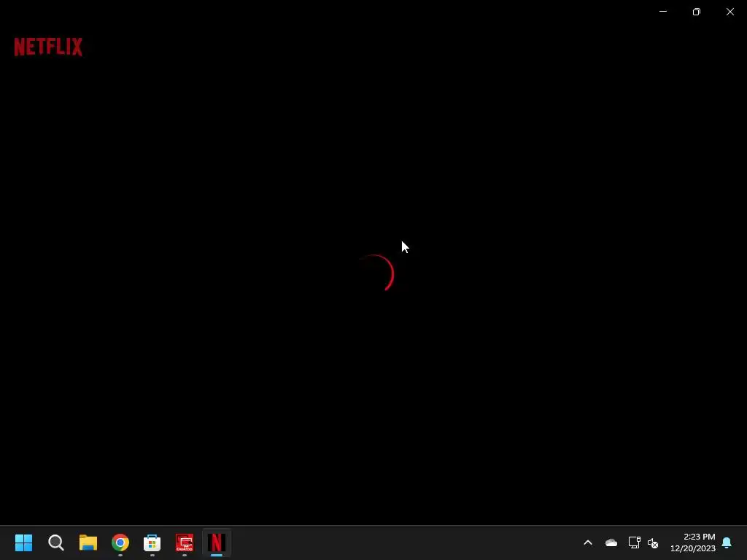Open taskbar Search
Viewport: 747px width, 560px height.
pyautogui.click(x=55, y=542)
